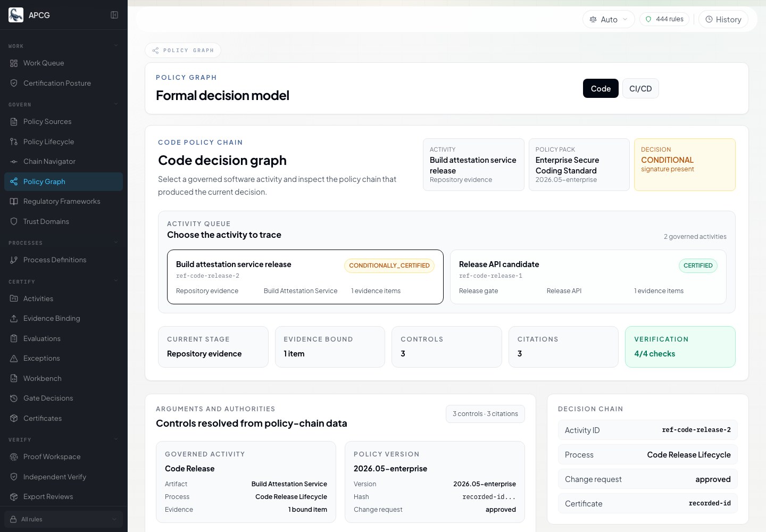Click the 3 controls · 3 citations chip

485,414
